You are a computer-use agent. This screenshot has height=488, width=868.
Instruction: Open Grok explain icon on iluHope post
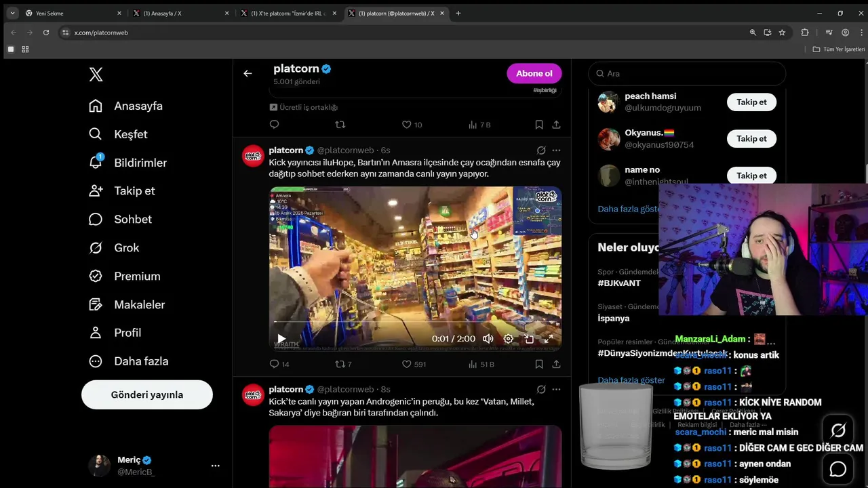541,150
